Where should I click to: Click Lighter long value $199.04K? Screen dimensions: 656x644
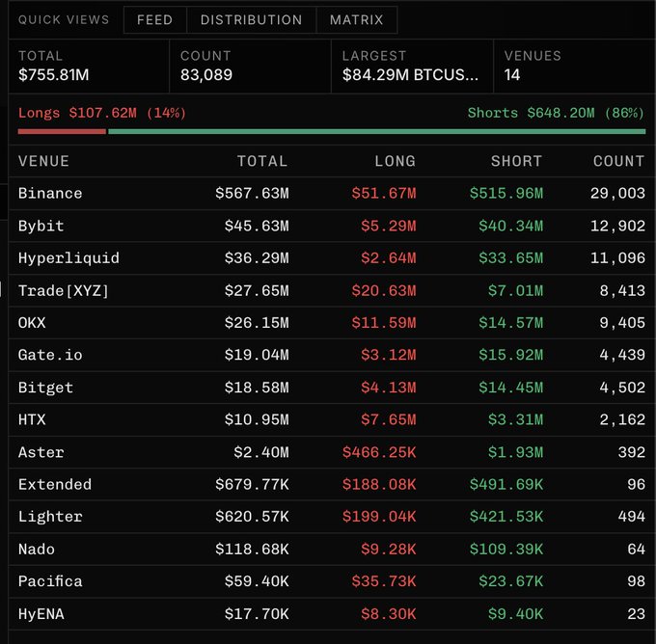379,517
